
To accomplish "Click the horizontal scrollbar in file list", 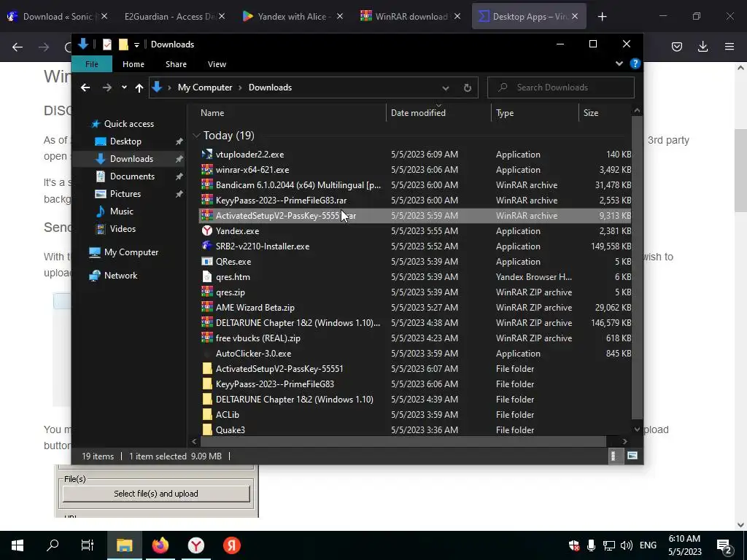I will (403, 441).
